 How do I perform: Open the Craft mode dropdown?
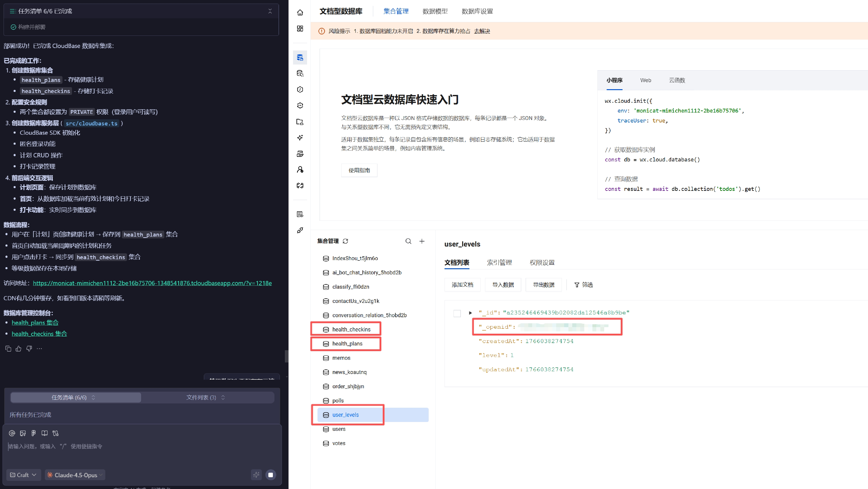point(23,475)
